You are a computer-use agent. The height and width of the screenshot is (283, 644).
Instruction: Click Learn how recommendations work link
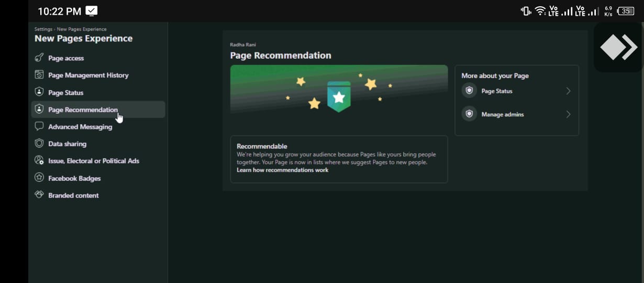(283, 170)
